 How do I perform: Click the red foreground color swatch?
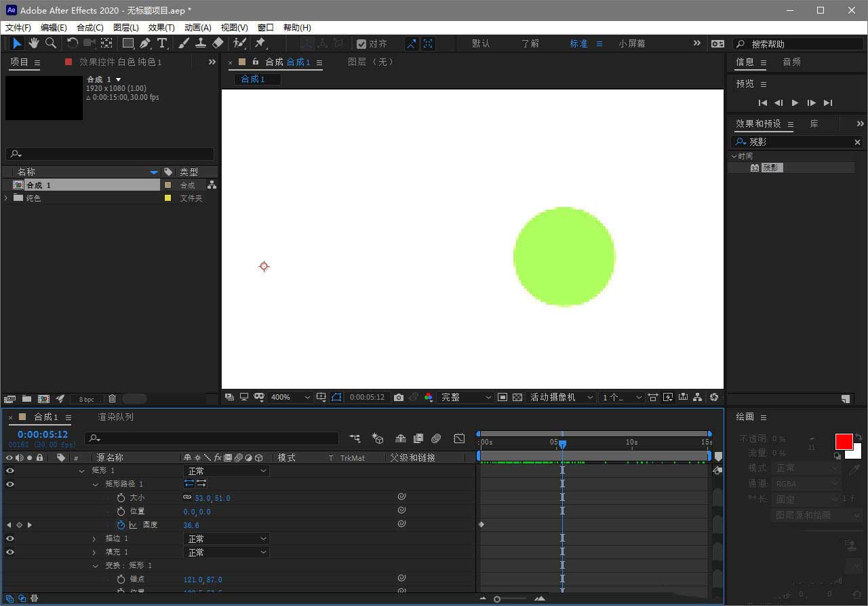[x=844, y=442]
